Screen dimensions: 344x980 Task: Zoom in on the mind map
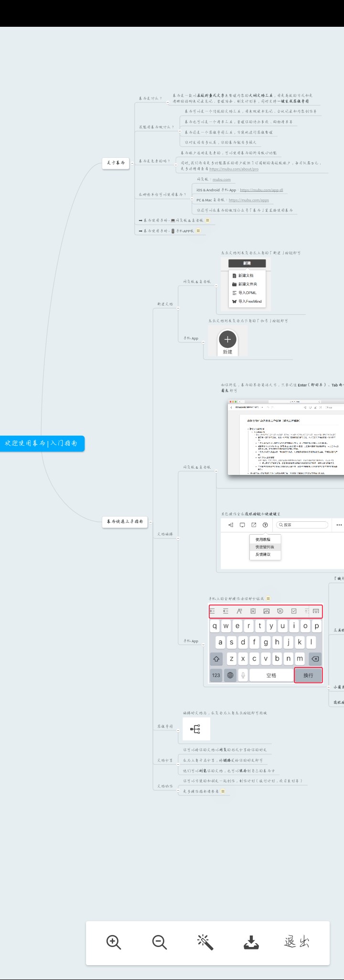114,942
